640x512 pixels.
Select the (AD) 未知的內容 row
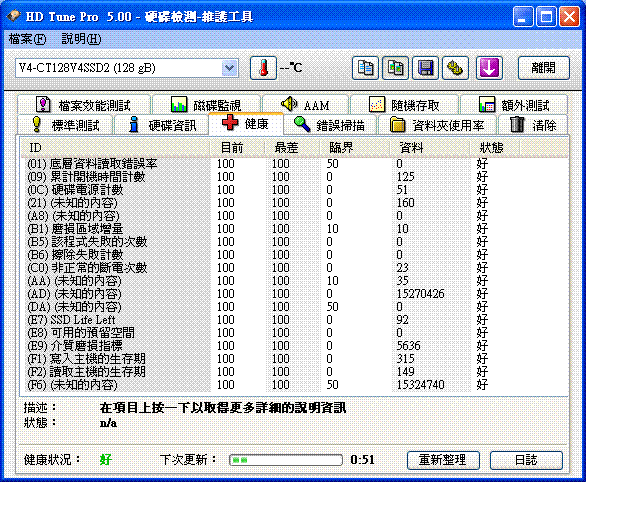coord(294,294)
